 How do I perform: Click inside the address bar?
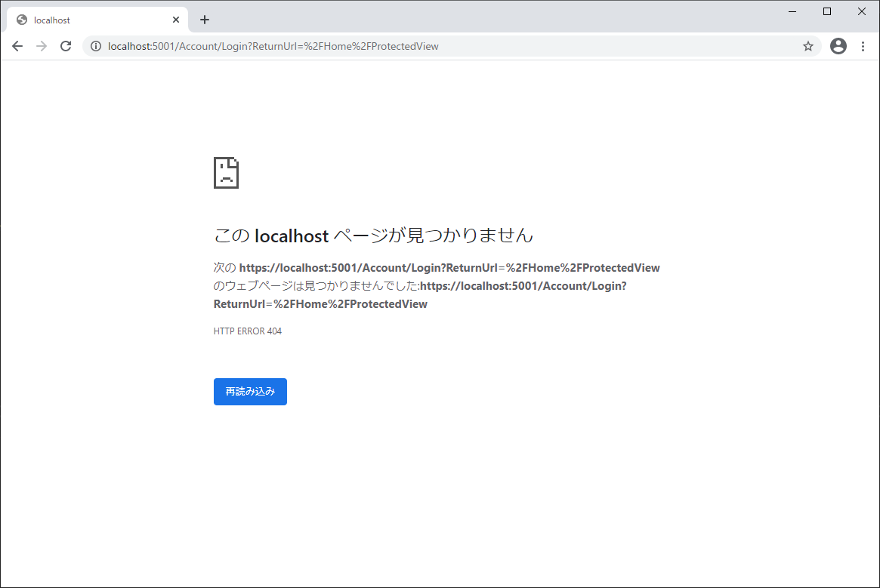pyautogui.click(x=453, y=46)
